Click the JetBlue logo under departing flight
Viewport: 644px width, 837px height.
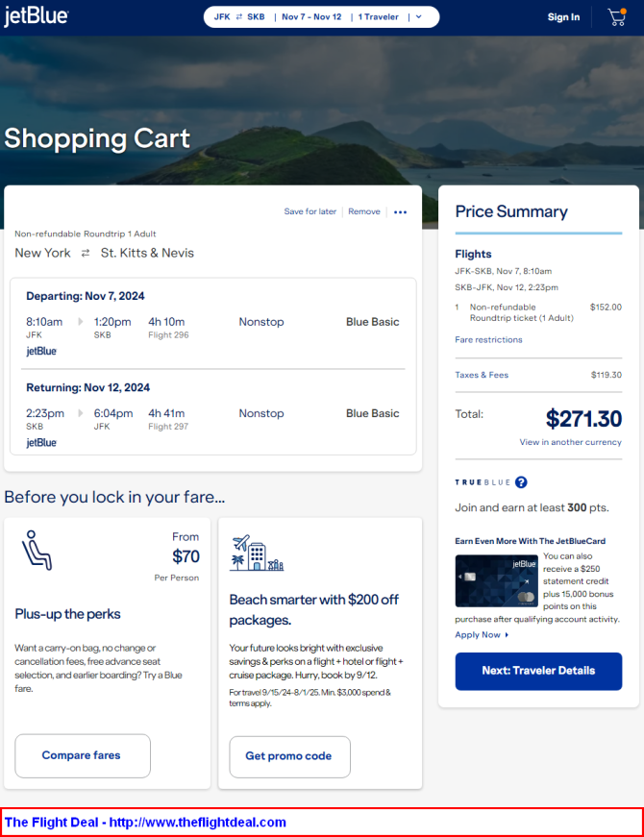(41, 351)
